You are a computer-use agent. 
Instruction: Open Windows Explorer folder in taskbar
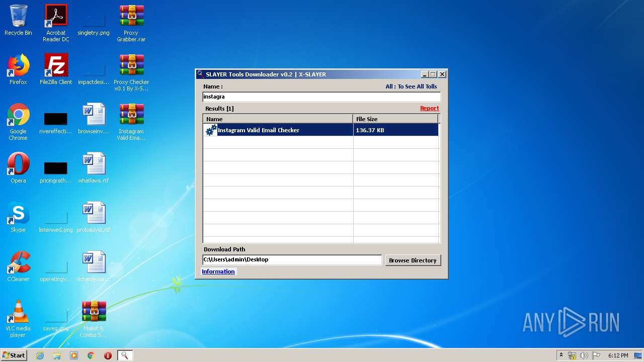pyautogui.click(x=57, y=355)
